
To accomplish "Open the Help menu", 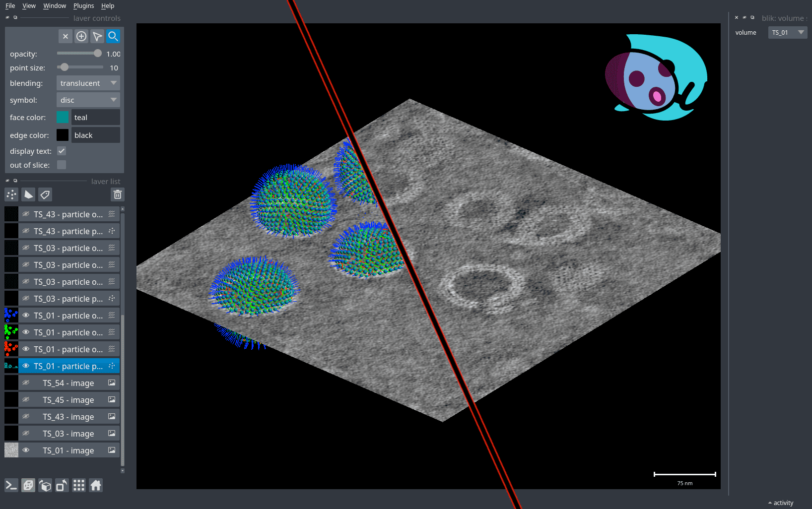I will [x=108, y=6].
